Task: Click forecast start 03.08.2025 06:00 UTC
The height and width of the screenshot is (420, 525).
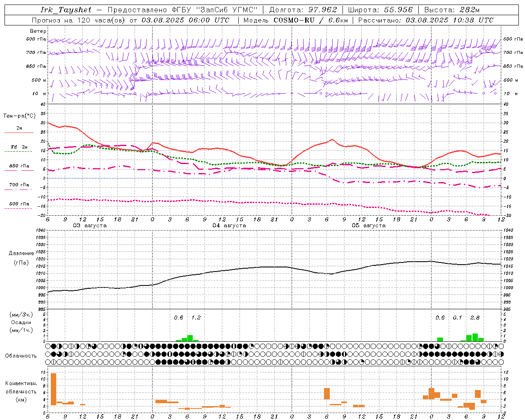Action: (x=185, y=20)
